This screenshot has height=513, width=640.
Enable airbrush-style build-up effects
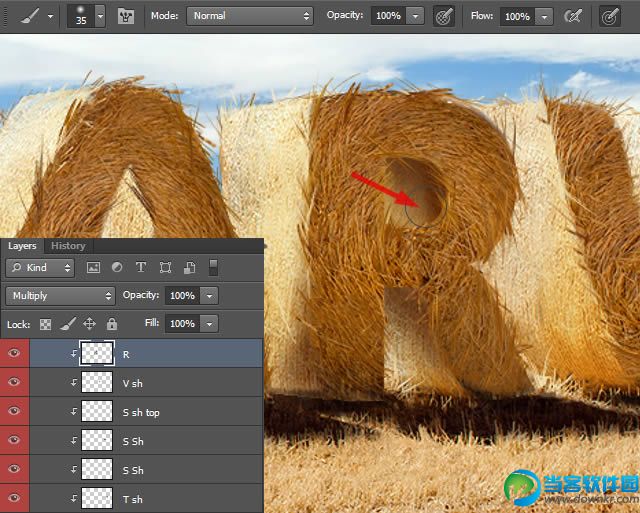(574, 17)
